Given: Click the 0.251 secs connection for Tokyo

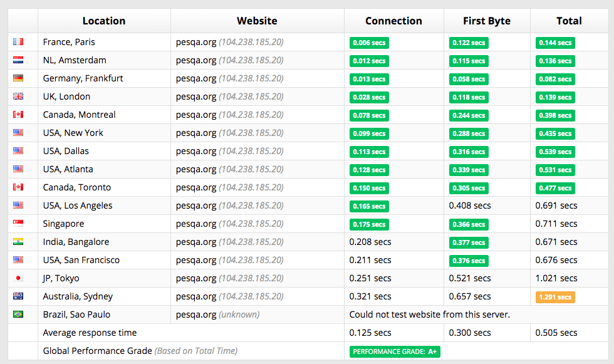Looking at the screenshot, I should click(x=370, y=278).
